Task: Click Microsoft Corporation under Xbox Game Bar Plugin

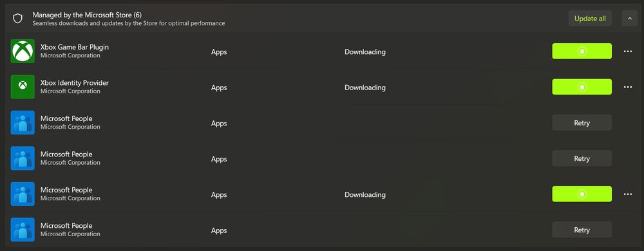Action: 70,55
